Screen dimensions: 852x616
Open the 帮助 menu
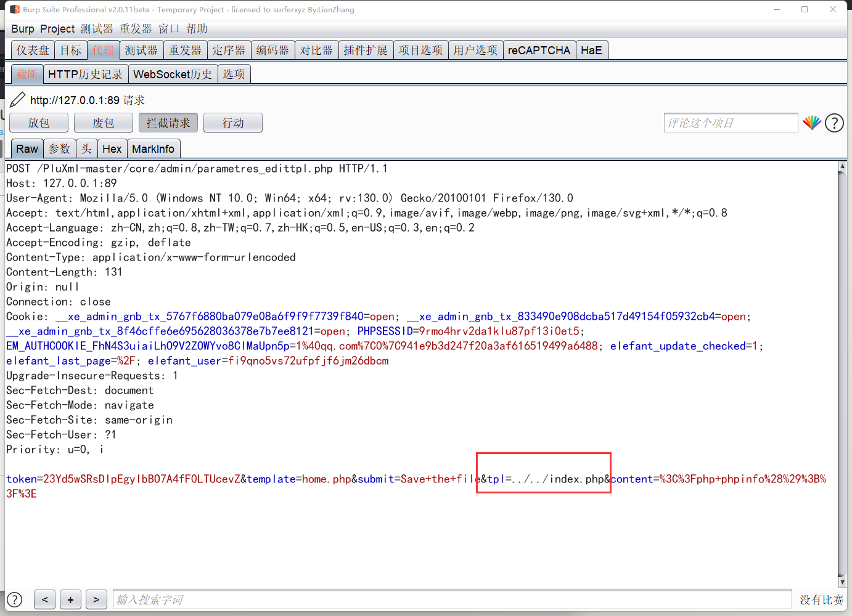coord(197,29)
